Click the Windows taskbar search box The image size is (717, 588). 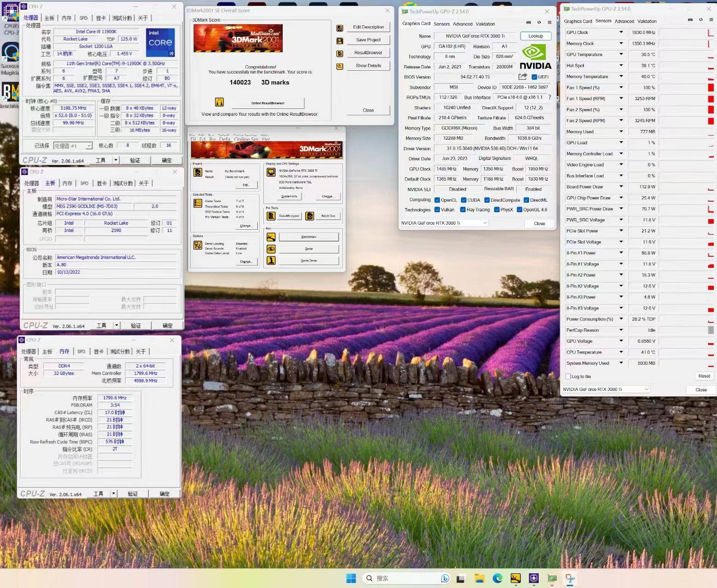tap(406, 578)
